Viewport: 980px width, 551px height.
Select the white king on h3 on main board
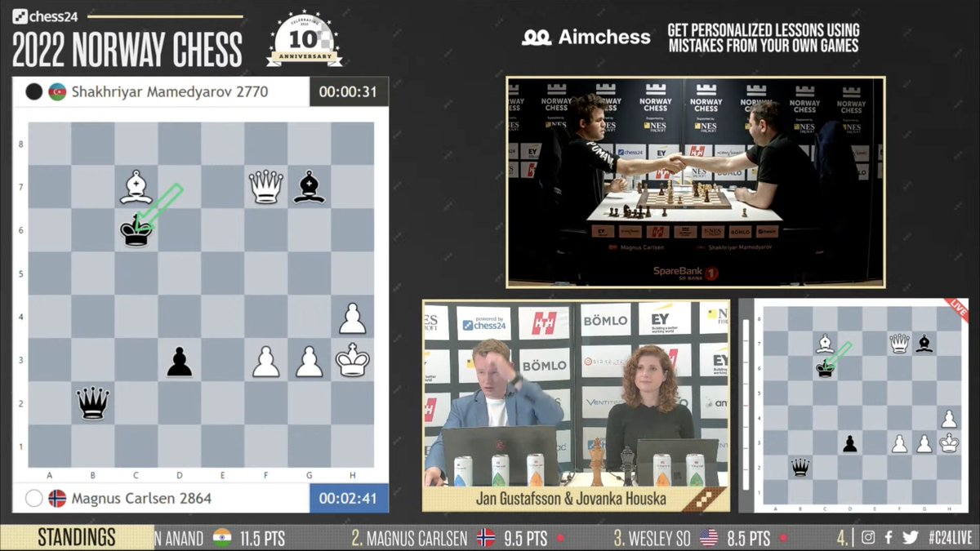tap(352, 361)
